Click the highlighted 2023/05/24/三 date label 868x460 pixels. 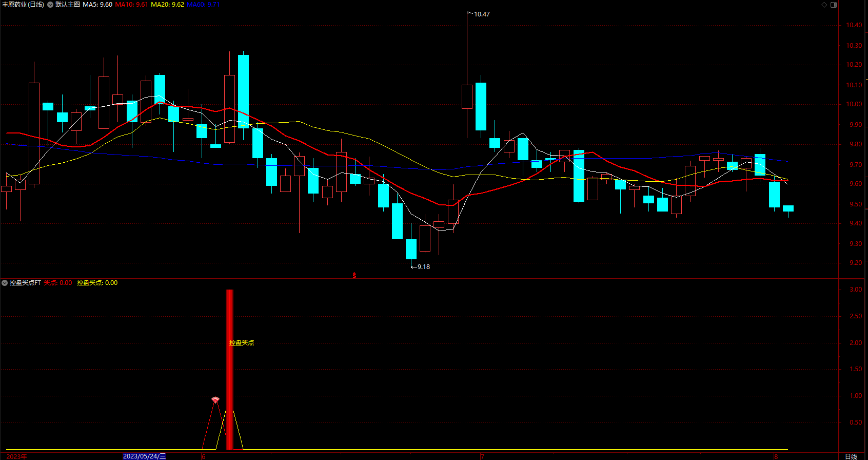click(145, 456)
